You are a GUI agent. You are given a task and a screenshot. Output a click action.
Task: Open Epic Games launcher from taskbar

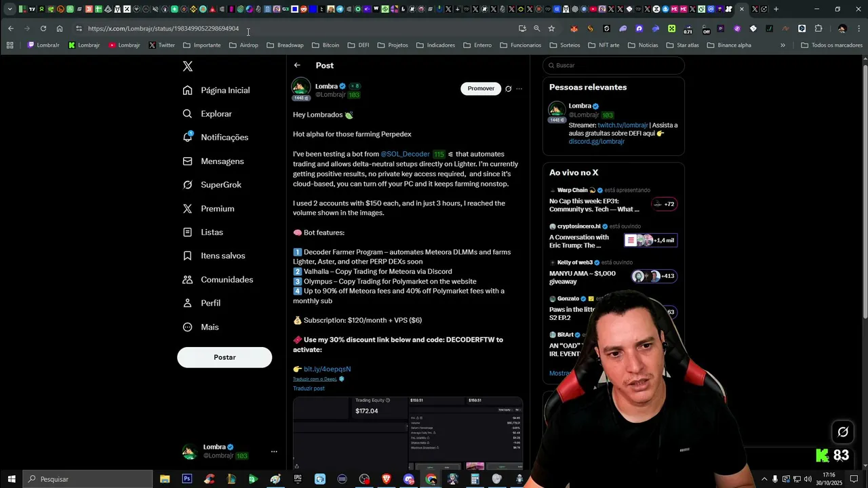[298, 479]
